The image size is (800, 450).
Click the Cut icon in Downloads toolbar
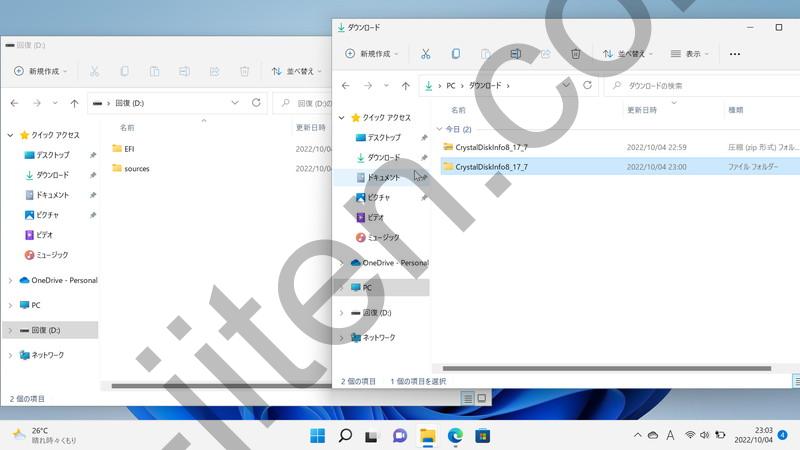click(425, 54)
